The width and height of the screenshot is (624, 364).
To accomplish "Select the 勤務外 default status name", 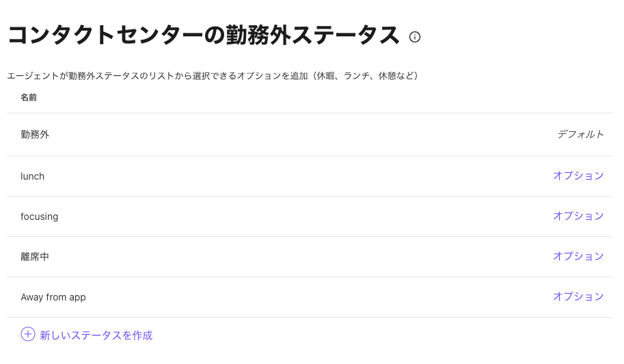I will coord(35,135).
